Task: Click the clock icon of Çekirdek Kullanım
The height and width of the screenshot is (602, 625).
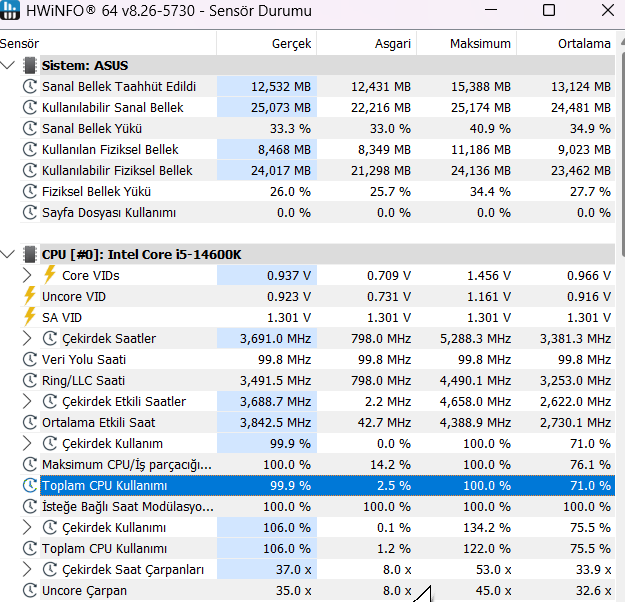Action: [50, 443]
